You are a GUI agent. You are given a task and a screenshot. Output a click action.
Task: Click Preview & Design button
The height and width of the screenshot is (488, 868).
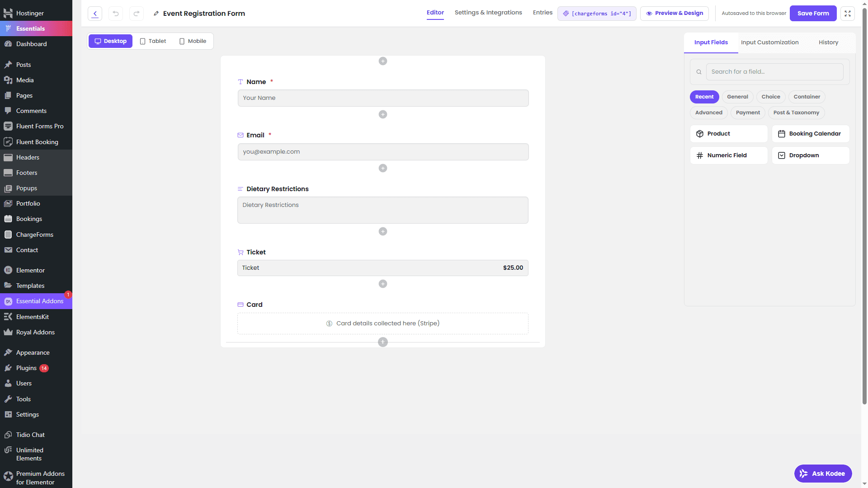click(675, 14)
